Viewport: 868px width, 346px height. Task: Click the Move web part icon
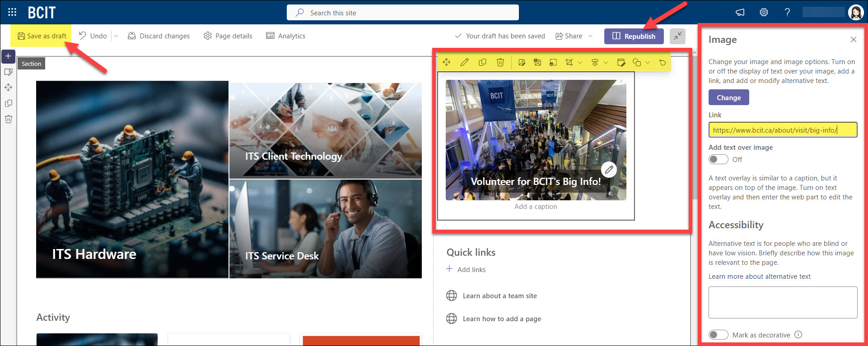[446, 62]
